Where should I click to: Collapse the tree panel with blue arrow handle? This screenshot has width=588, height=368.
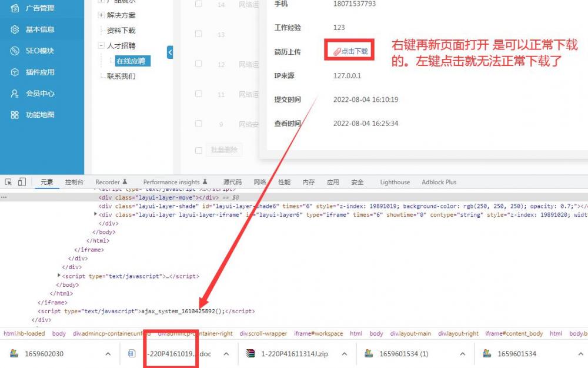point(170,52)
